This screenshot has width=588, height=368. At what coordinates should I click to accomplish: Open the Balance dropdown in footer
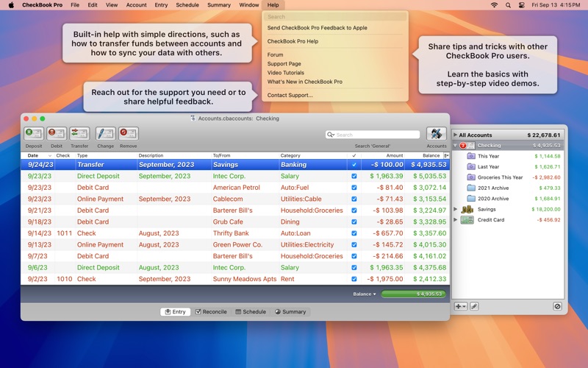pos(364,294)
